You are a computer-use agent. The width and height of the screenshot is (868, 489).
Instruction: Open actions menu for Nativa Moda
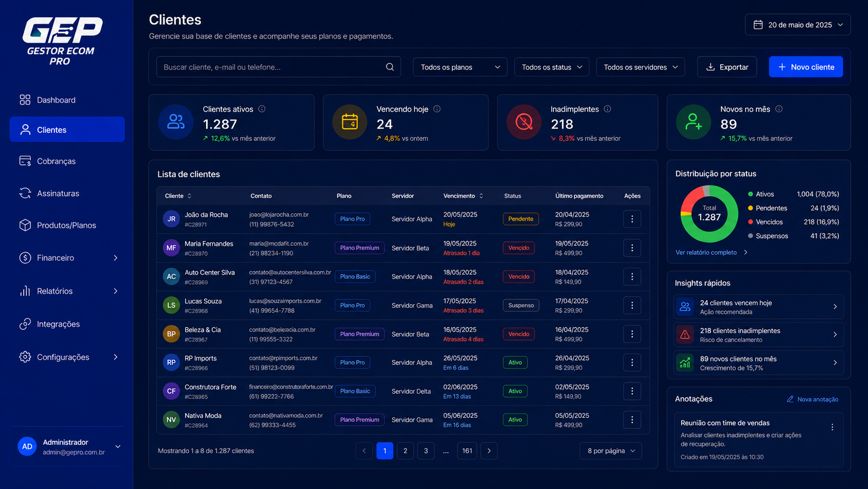click(632, 419)
